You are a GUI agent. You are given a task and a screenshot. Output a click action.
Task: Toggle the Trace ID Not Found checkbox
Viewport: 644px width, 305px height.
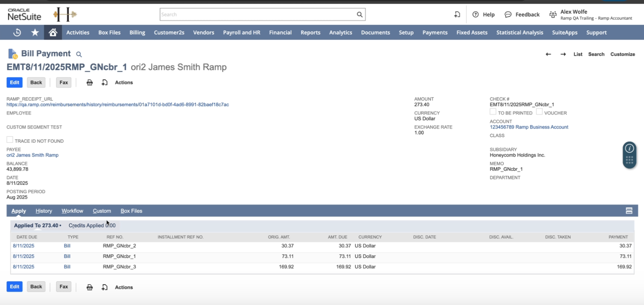[x=10, y=140]
